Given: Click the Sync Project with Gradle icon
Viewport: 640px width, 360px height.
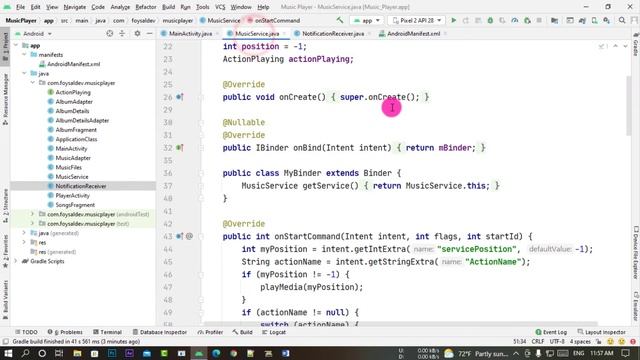Looking at the screenshot, I should tap(582, 20).
